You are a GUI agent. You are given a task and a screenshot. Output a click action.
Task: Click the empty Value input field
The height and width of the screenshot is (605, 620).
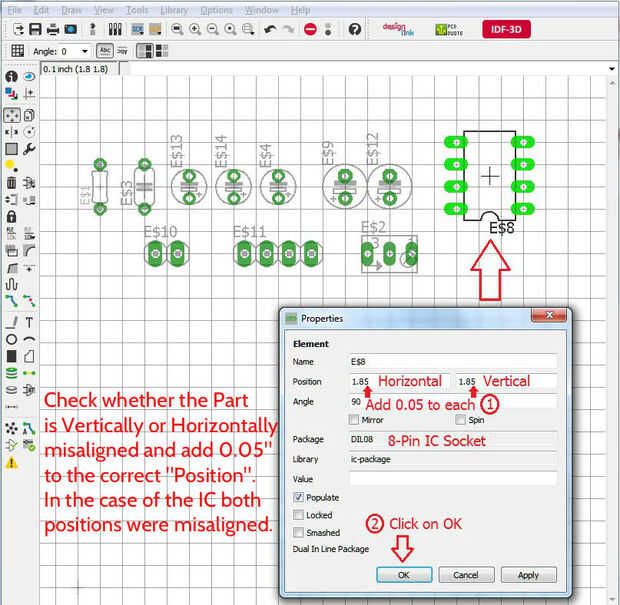(453, 479)
